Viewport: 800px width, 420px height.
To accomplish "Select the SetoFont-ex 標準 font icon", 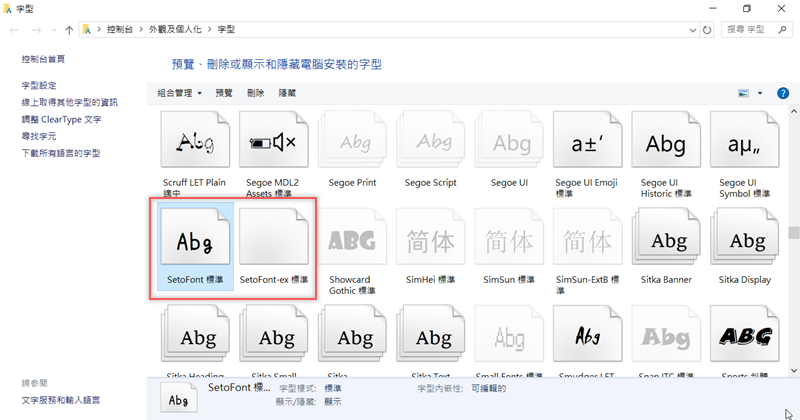I will coord(273,237).
